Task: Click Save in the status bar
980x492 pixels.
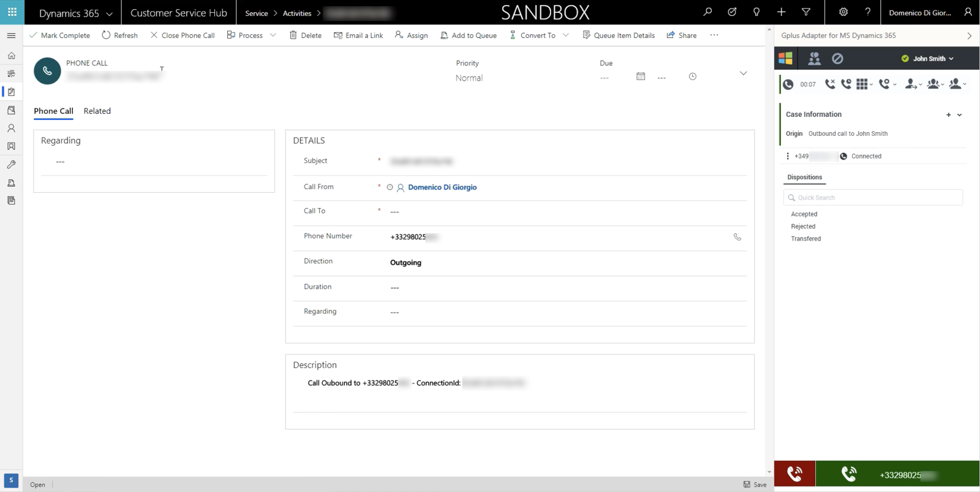Action: pyautogui.click(x=755, y=484)
